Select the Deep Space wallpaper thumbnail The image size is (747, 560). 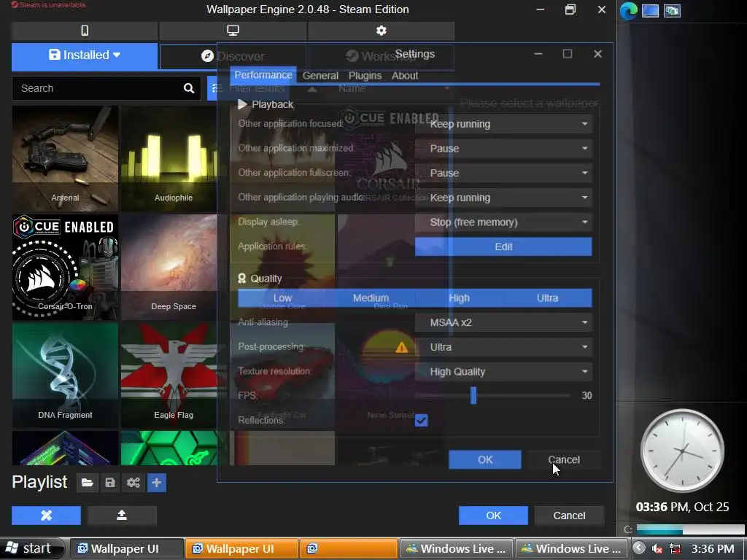174,267
